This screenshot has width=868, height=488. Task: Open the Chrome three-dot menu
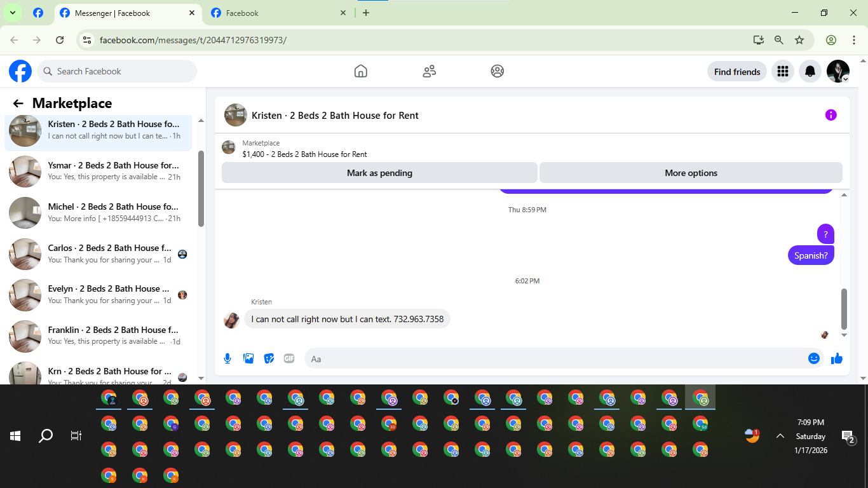pyautogui.click(x=854, y=40)
